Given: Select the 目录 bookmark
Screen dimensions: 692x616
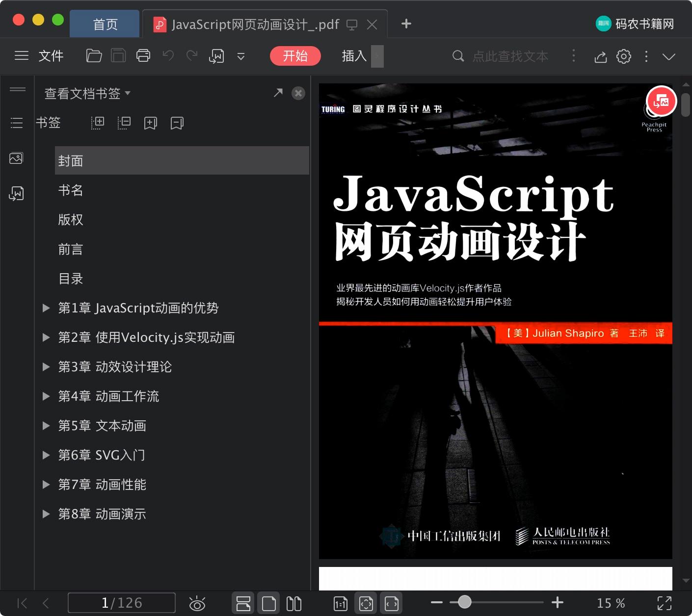Looking at the screenshot, I should pos(71,279).
